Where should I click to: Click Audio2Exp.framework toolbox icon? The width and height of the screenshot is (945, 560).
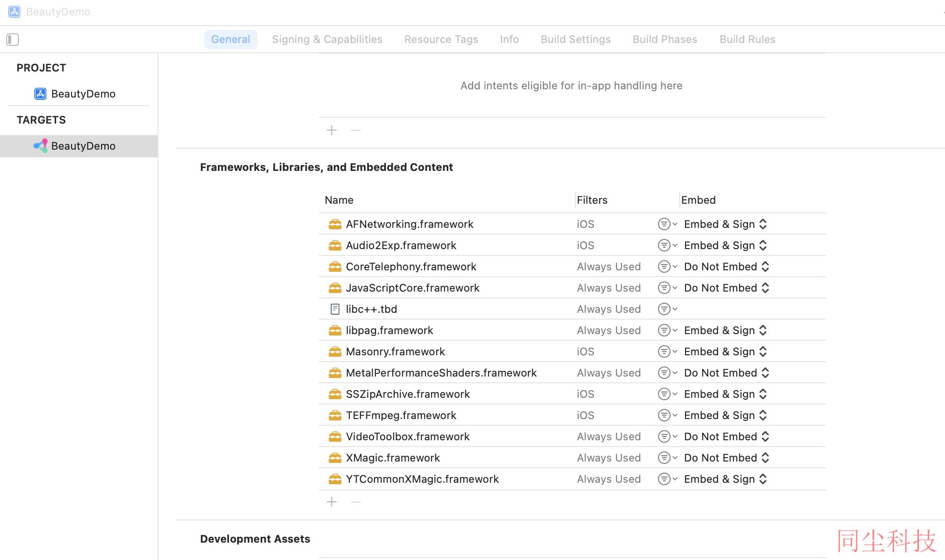pos(335,245)
